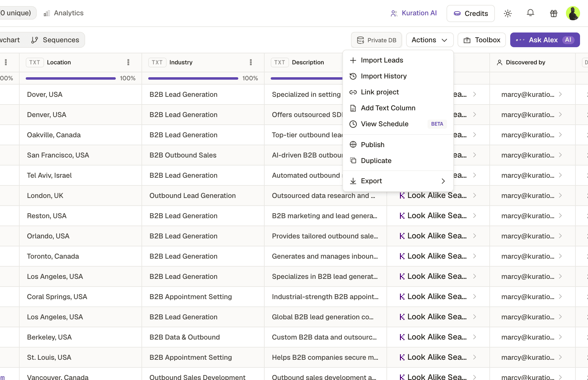Click the Import Leads plus icon
Viewport: 588px width, 380px height.
coord(353,60)
